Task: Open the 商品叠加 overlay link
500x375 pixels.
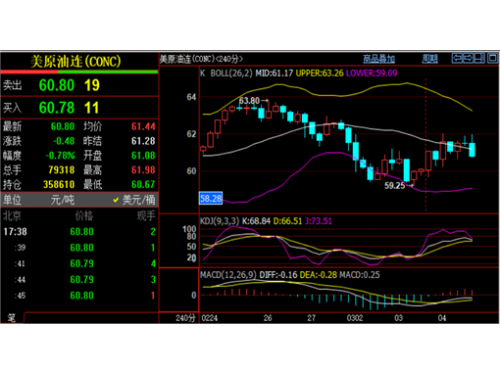Action: tap(379, 59)
